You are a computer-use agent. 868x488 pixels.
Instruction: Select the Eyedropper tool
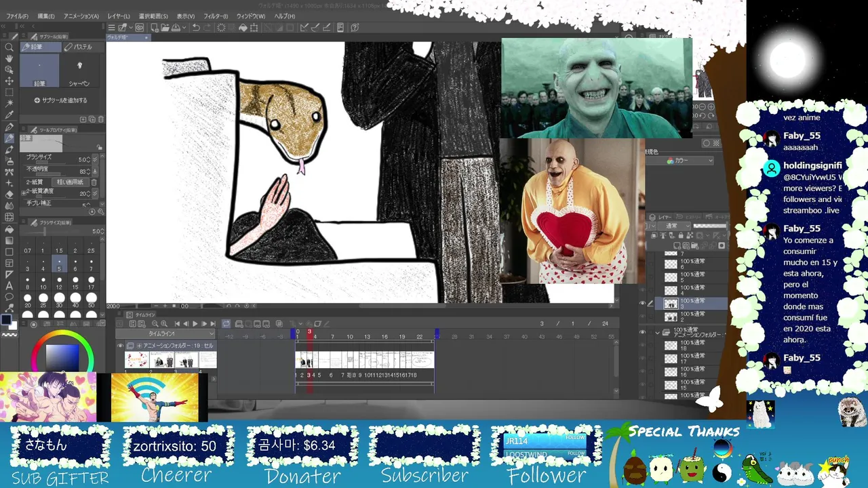click(9, 115)
